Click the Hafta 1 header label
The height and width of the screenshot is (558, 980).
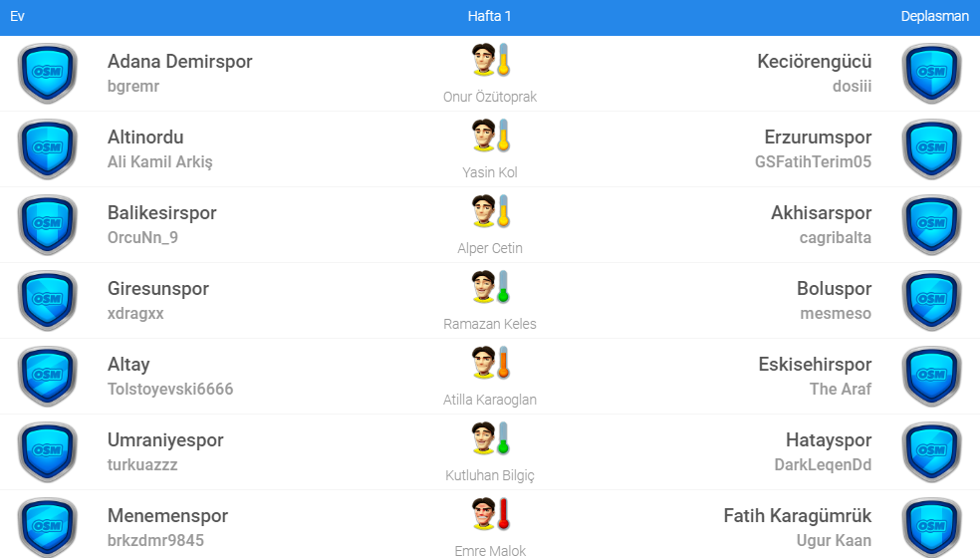pyautogui.click(x=489, y=17)
